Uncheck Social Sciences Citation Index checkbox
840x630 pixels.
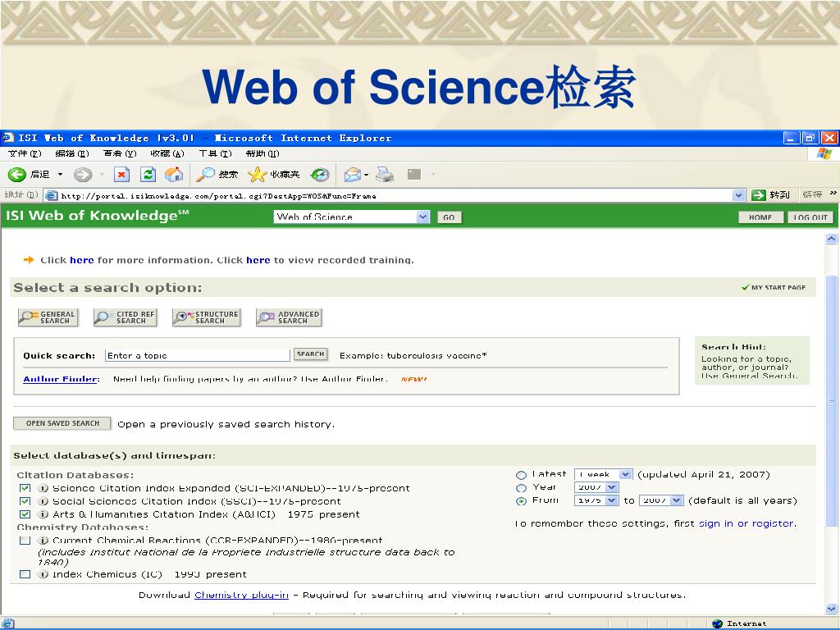(25, 501)
